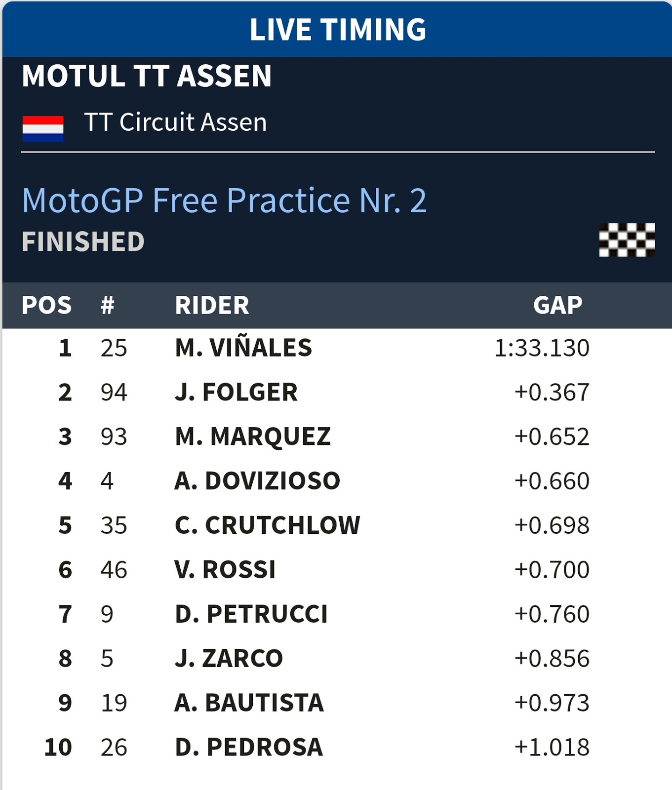Click the FINISHED session status label
Screen dimensions: 672x790
[x=83, y=242]
